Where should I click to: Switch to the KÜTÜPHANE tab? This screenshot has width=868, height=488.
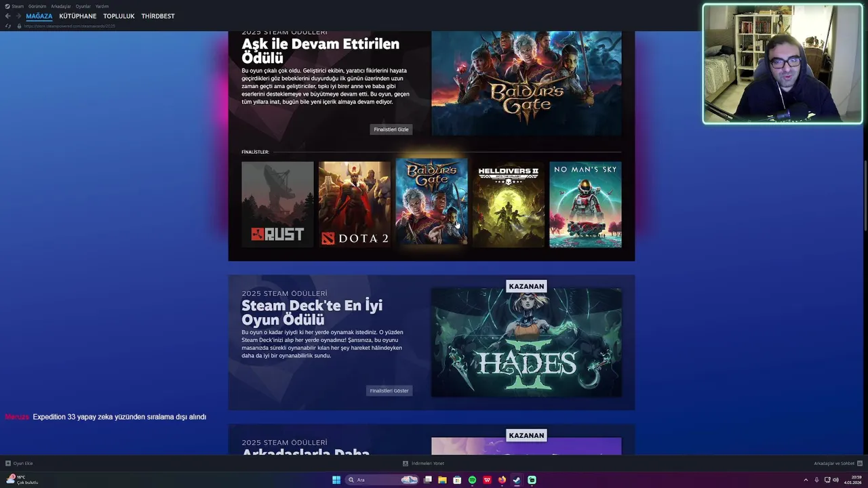pos(78,16)
